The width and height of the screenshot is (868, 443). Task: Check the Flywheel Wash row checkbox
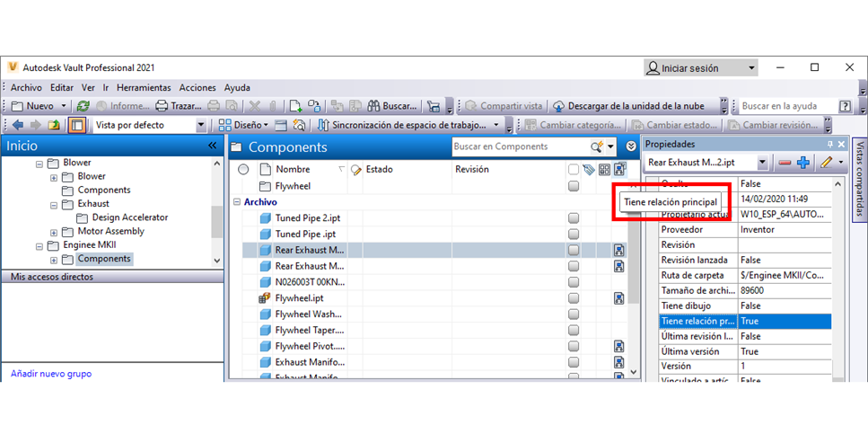(574, 315)
